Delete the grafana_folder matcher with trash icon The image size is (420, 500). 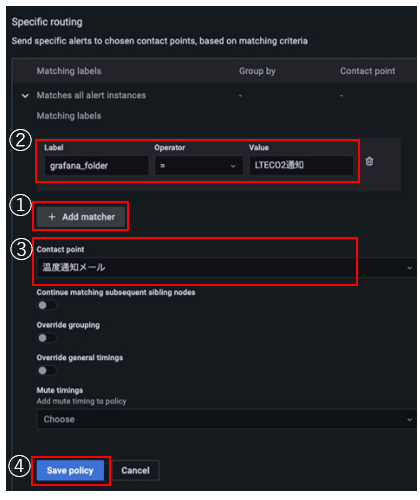[x=369, y=161]
